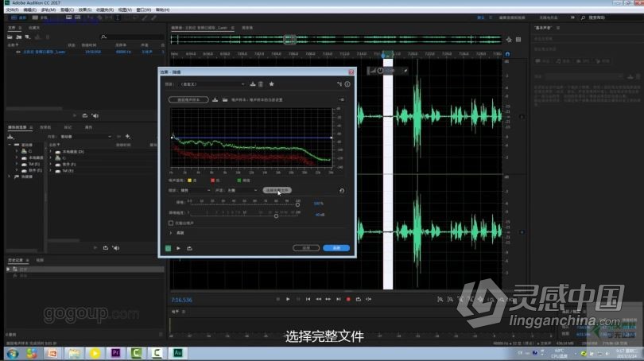
Task: Load a noise print from disk
Action: point(225,100)
